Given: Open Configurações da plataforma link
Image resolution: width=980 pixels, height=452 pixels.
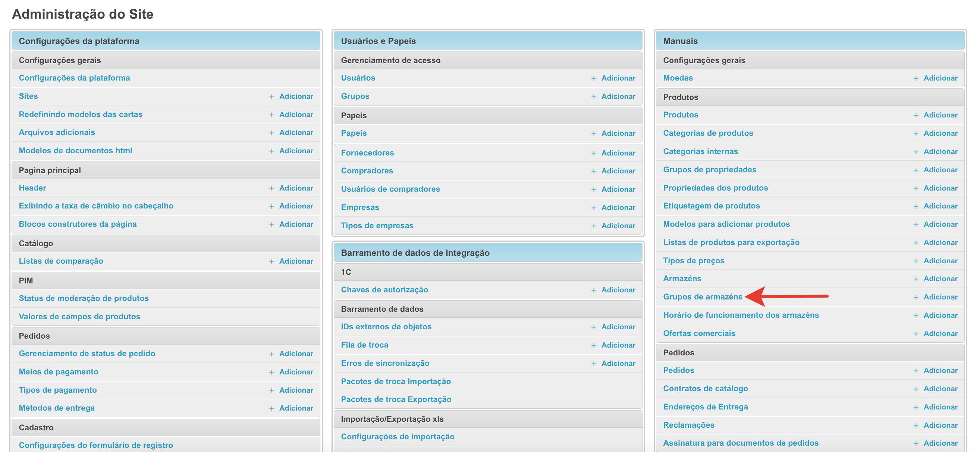Looking at the screenshot, I should tap(74, 78).
